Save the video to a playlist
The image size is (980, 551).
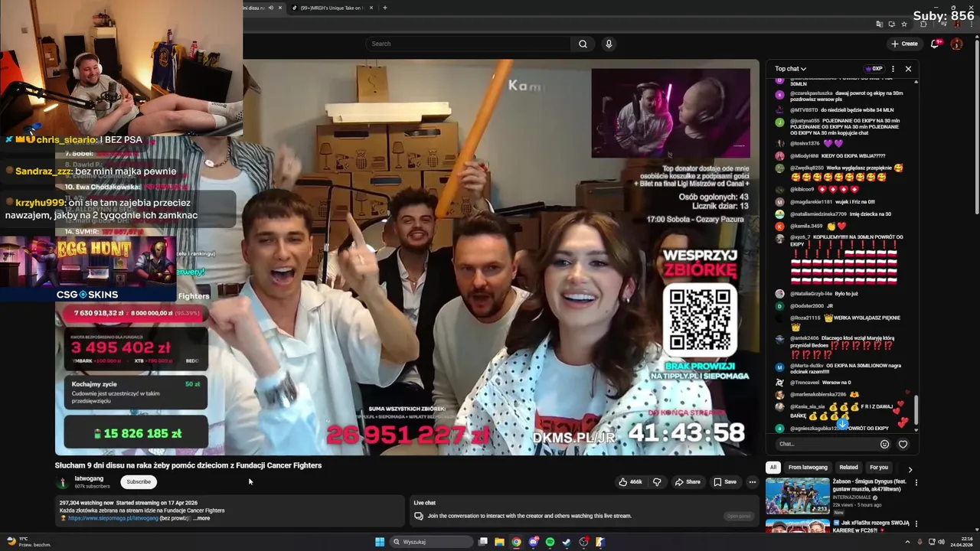pos(725,482)
